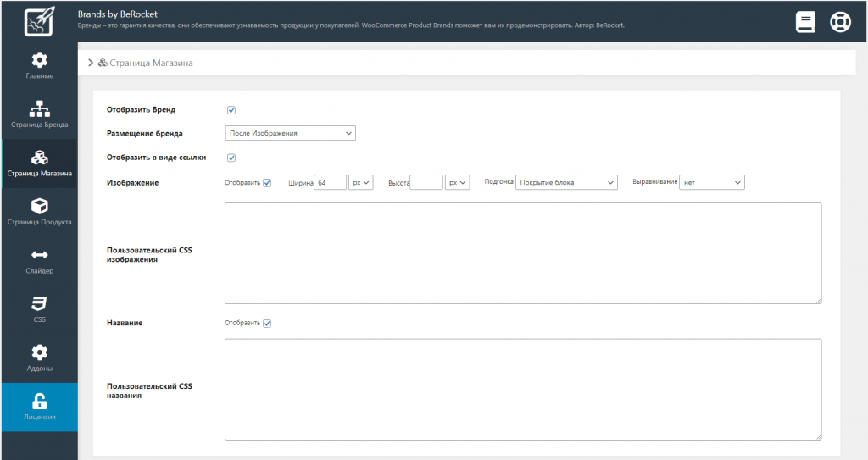
Task: Toggle the Изображение Отобразить checkbox
Action: pos(267,183)
